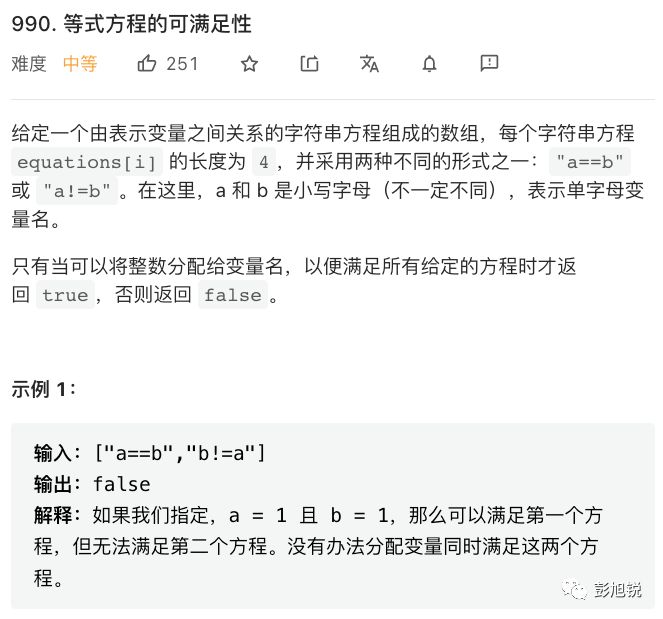The width and height of the screenshot is (663, 619).
Task: Click the "a!=b" code snippet
Action: (x=77, y=191)
